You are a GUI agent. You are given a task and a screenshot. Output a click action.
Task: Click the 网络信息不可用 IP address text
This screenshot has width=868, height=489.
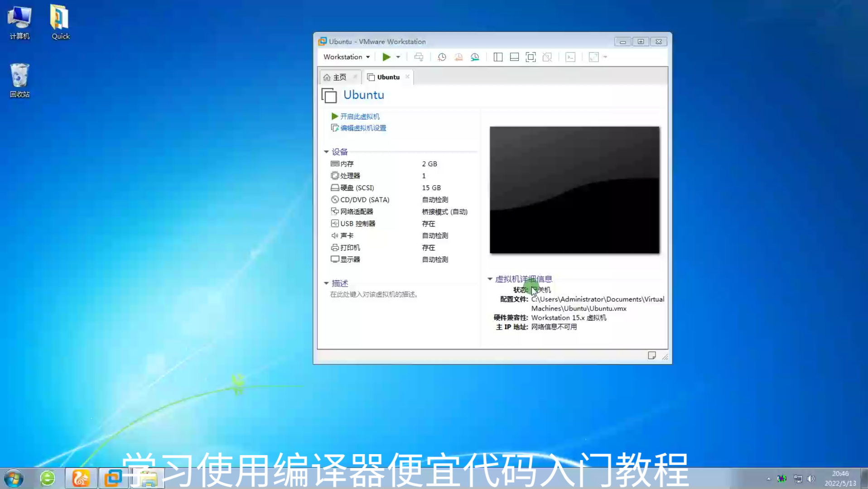click(554, 327)
